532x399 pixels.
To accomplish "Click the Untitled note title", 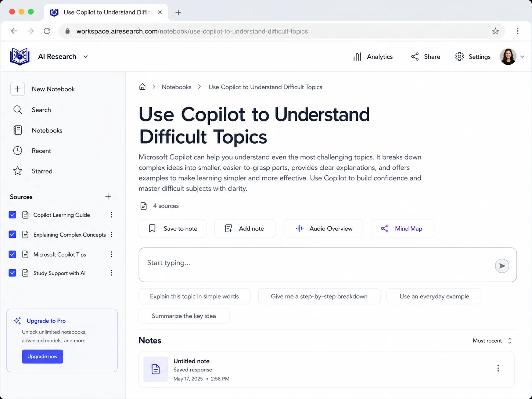I will 191,361.
